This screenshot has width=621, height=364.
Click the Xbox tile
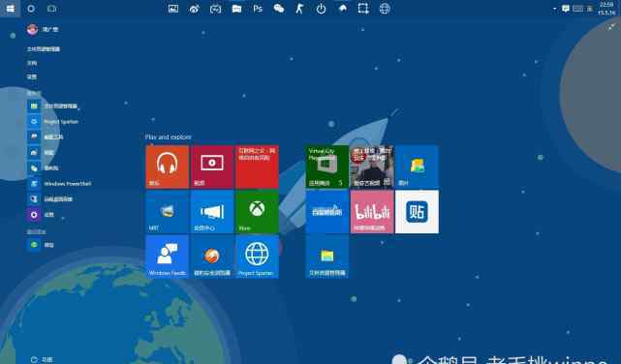[257, 212]
